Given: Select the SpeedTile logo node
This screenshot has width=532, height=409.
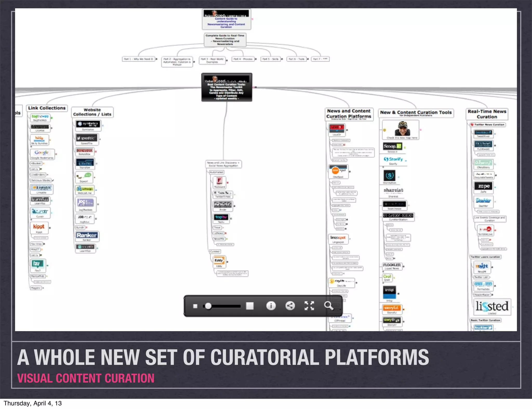Looking at the screenshot, I should pyautogui.click(x=87, y=139).
